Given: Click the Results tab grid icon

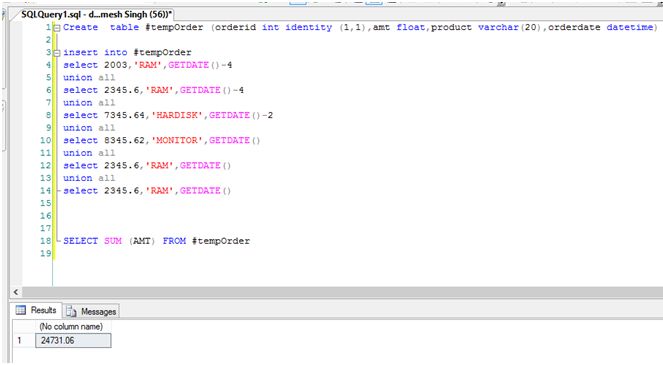Looking at the screenshot, I should pyautogui.click(x=20, y=310).
